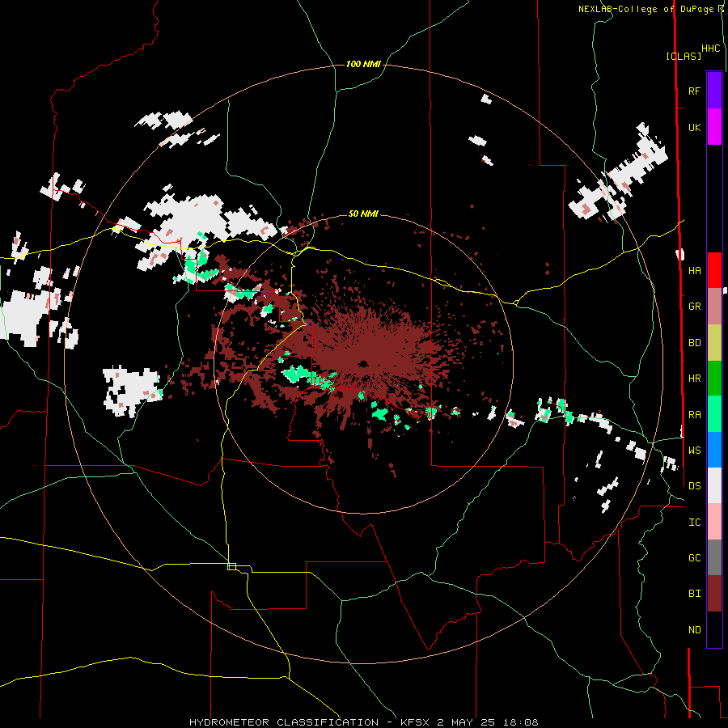Click the 18:08 timestamp

click(x=520, y=722)
